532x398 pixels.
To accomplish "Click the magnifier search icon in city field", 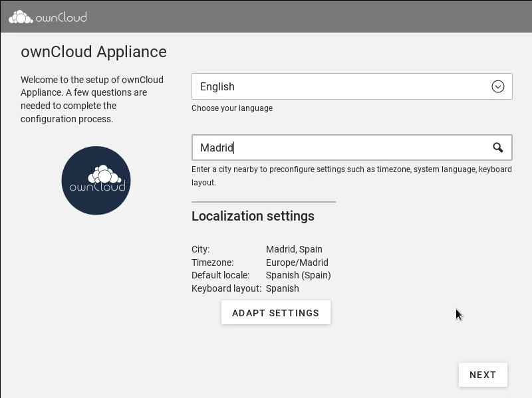I will coord(497,148).
